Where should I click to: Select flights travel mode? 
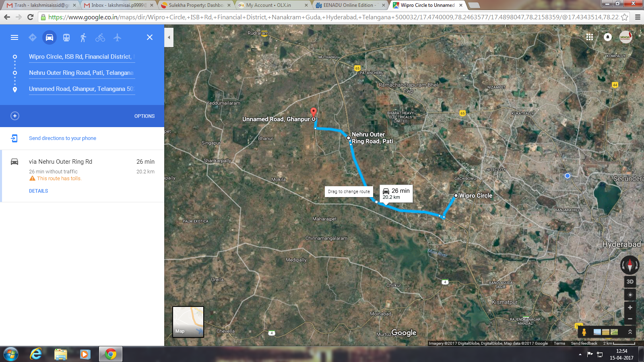117,37
